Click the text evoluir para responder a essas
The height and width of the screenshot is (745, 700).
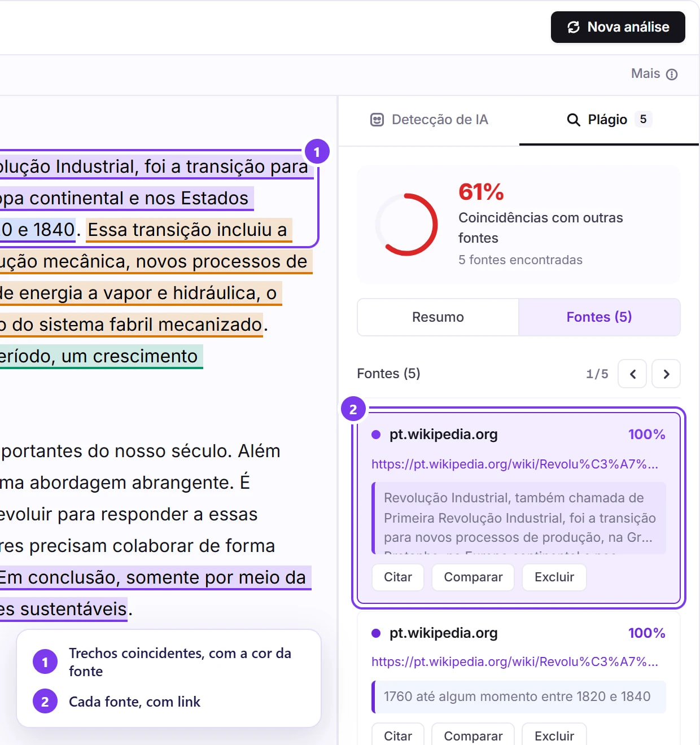pos(129,515)
